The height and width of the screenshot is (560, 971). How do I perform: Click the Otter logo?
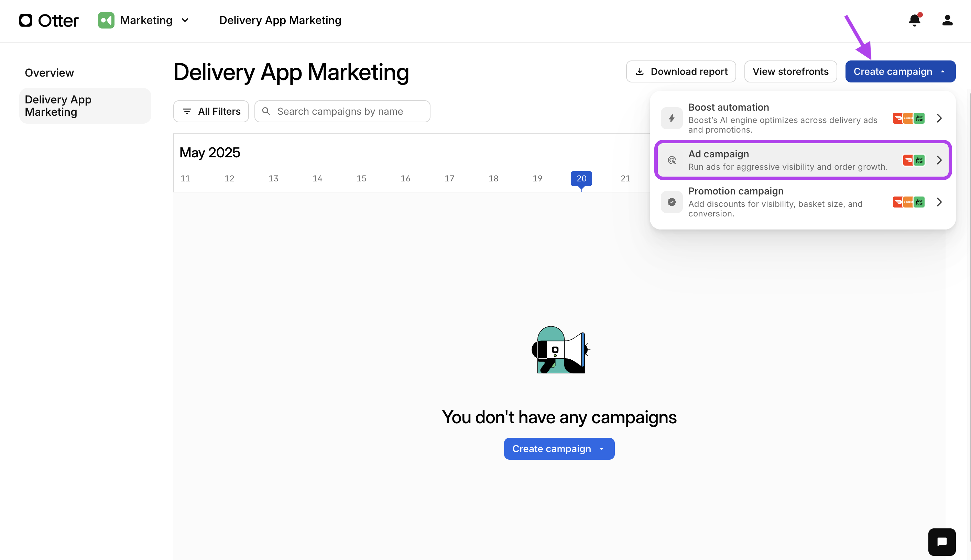49,20
